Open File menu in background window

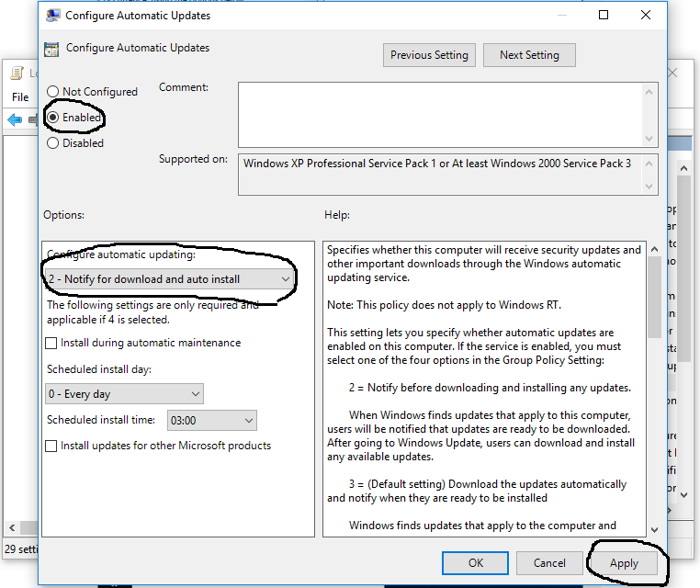20,97
